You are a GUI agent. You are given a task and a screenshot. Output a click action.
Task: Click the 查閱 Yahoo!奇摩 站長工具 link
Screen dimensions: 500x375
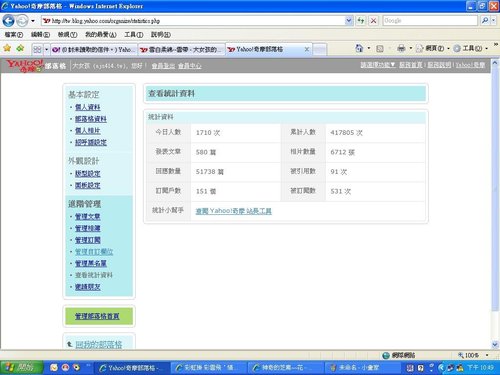(x=233, y=211)
